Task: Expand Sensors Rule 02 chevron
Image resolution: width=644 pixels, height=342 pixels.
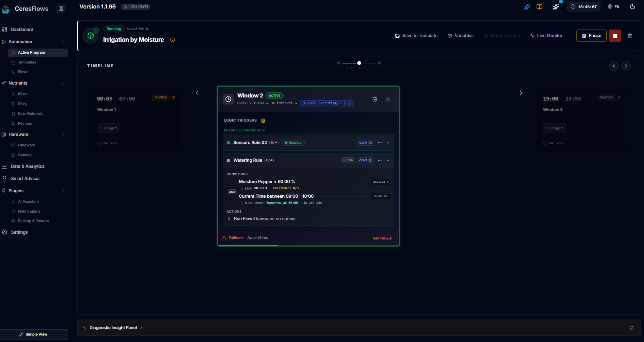Action: click(x=388, y=143)
